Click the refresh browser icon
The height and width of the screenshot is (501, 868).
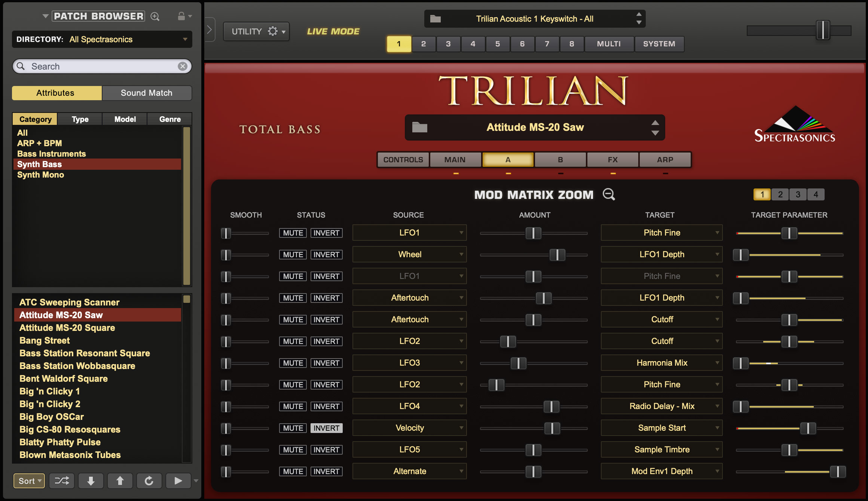149,480
